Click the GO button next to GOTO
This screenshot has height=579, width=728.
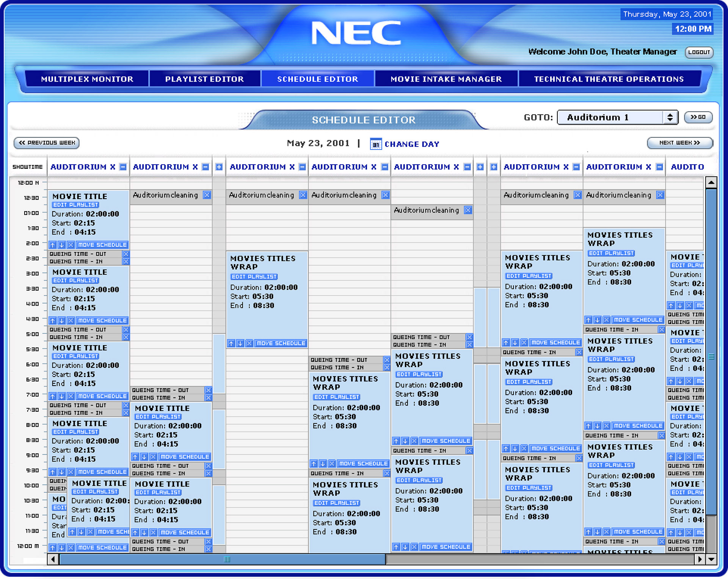click(698, 117)
